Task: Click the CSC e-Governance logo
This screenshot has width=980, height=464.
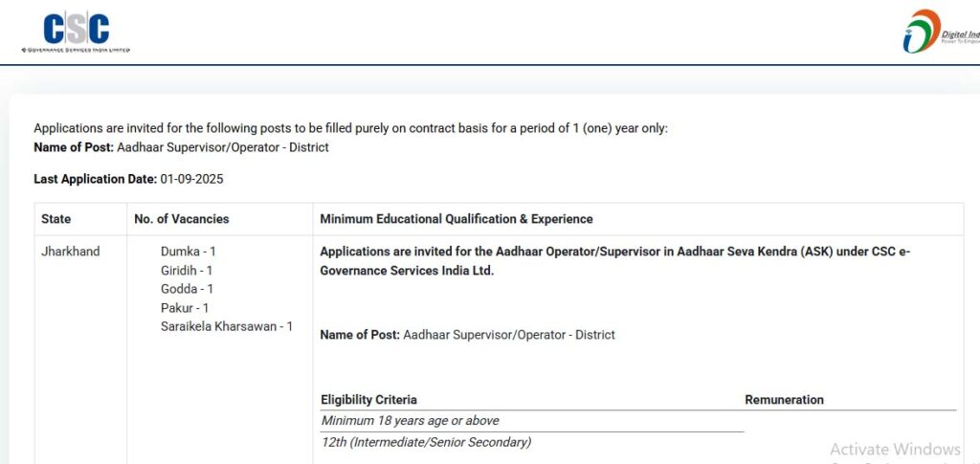Action: [x=76, y=33]
